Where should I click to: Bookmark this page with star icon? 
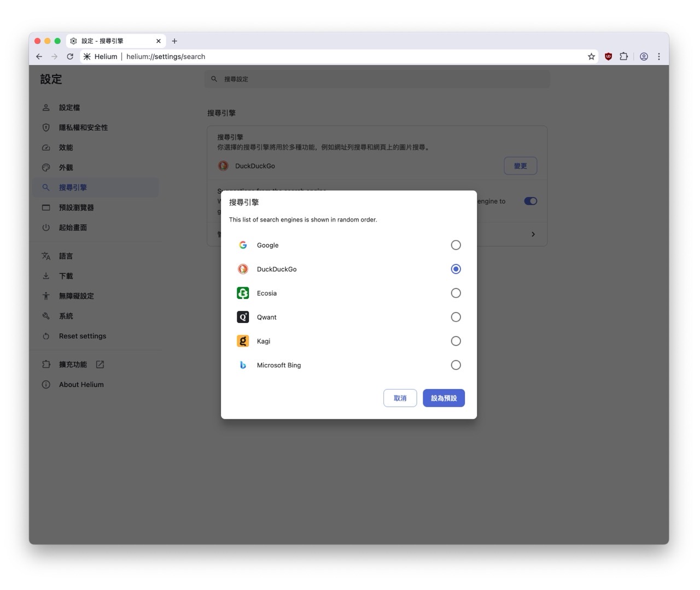click(x=591, y=56)
